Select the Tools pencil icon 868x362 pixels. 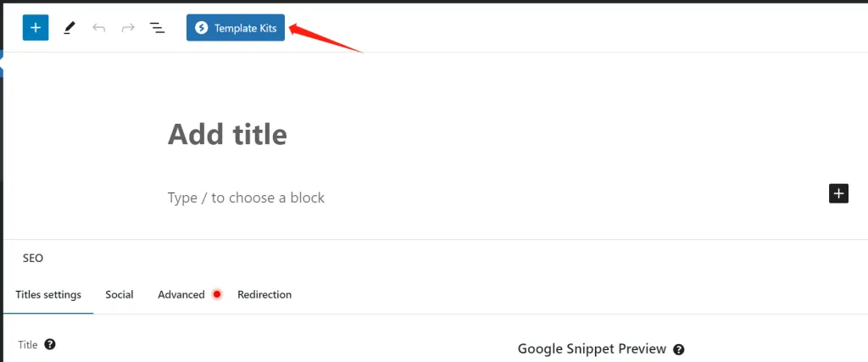tap(70, 28)
